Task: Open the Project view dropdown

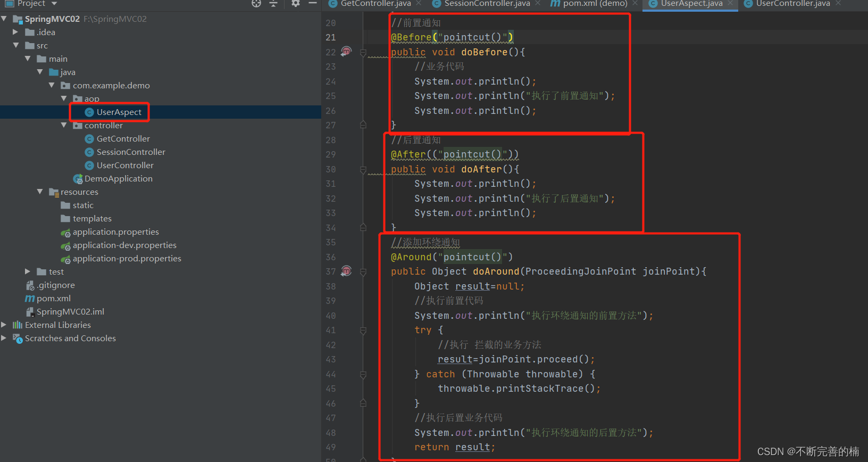Action: [54, 4]
